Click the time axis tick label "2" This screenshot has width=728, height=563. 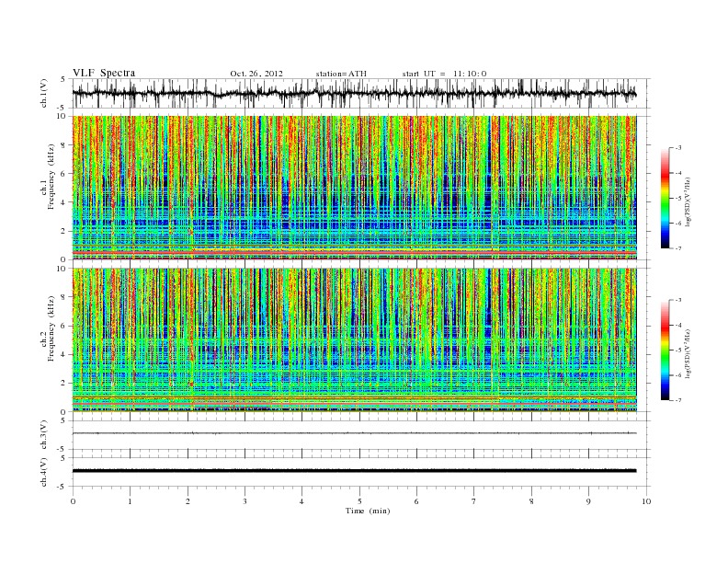tap(188, 501)
